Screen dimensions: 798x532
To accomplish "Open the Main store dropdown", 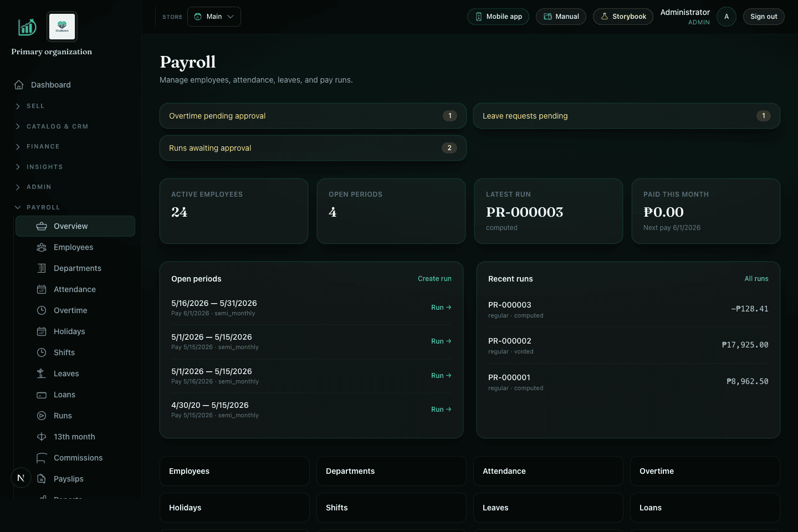I will 214,17.
